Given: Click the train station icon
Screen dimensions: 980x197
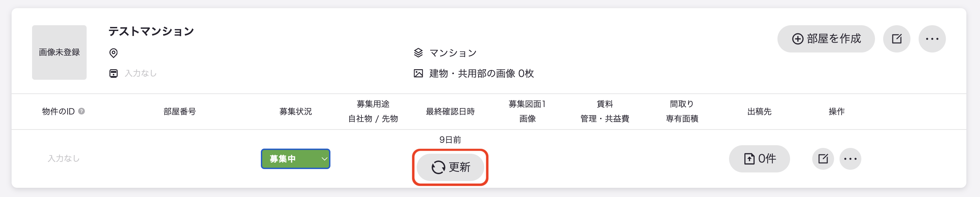Looking at the screenshot, I should [113, 73].
